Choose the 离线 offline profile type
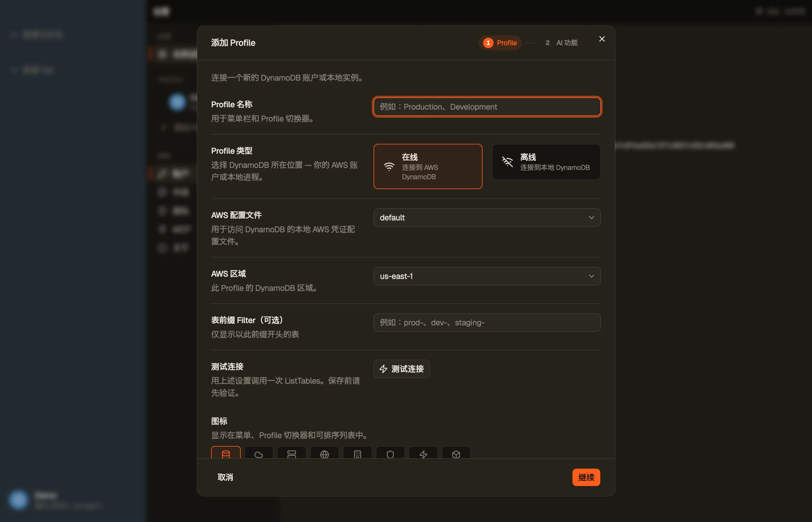 [x=546, y=162]
